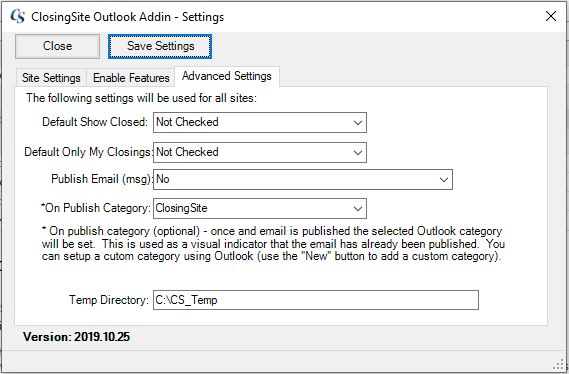Open the On Publish Category dropdown arrow
Viewport: 569px width, 374px height.
pos(358,209)
